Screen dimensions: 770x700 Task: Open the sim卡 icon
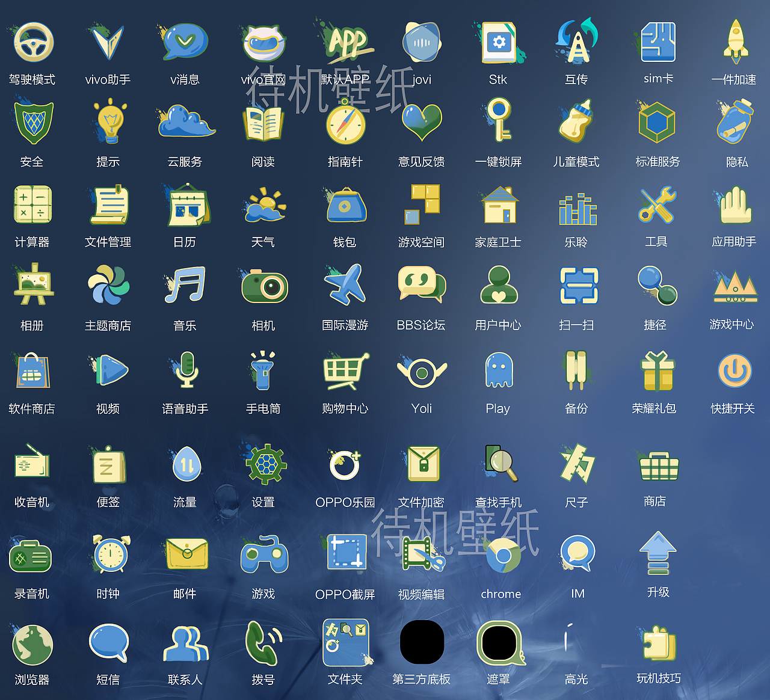tap(658, 42)
